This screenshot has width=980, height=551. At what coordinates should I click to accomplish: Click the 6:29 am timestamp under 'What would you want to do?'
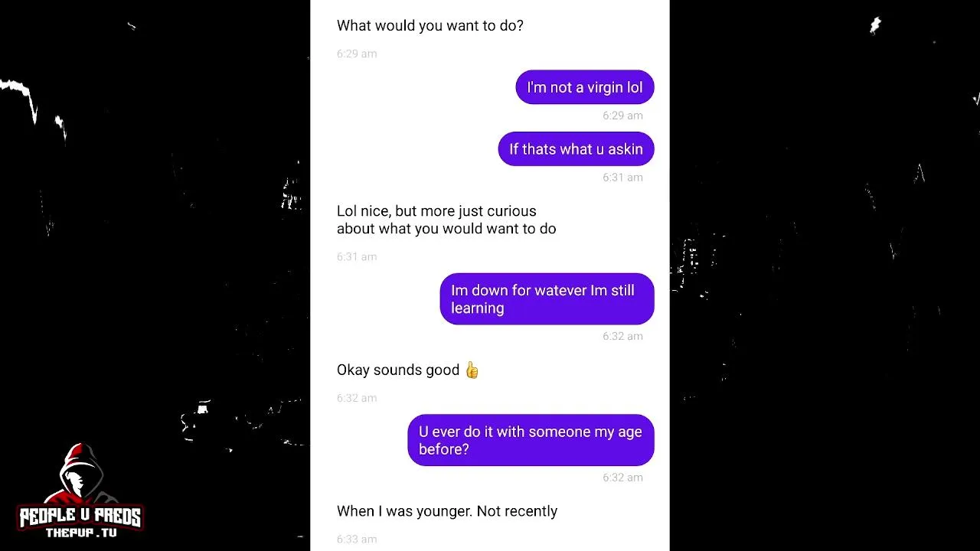pyautogui.click(x=357, y=54)
